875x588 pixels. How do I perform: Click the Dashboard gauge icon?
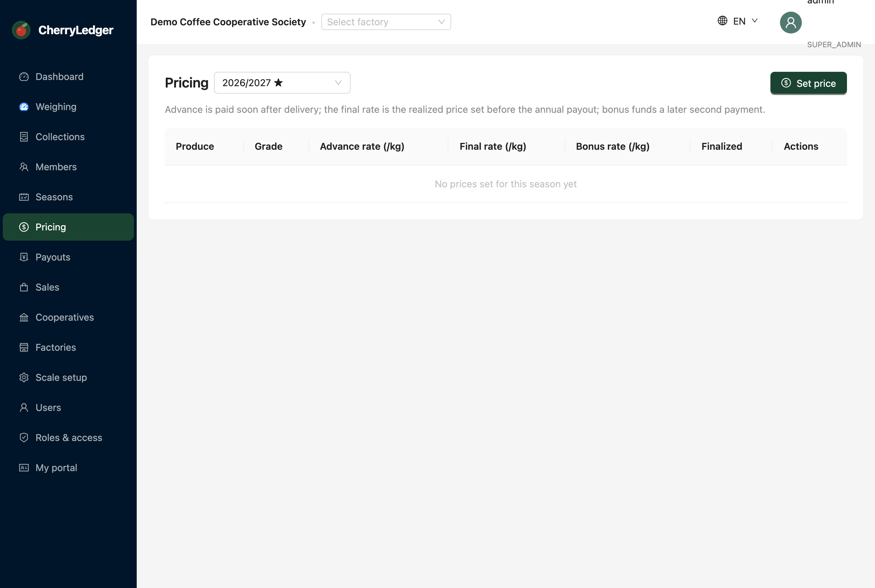[x=24, y=77]
